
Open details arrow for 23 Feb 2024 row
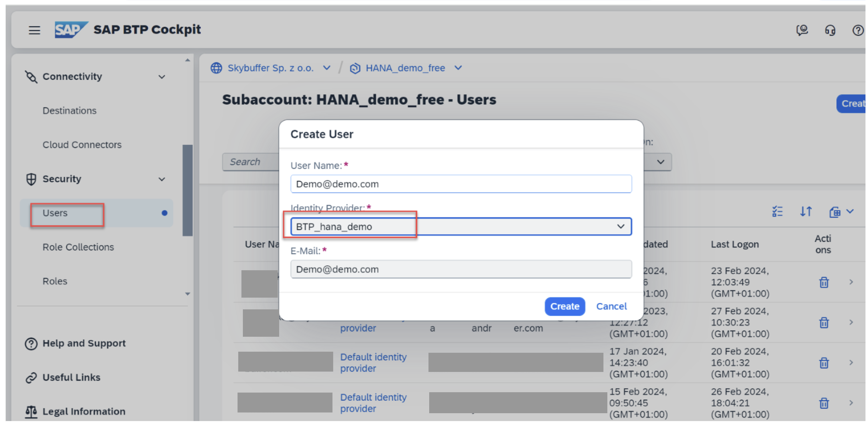coord(851,282)
